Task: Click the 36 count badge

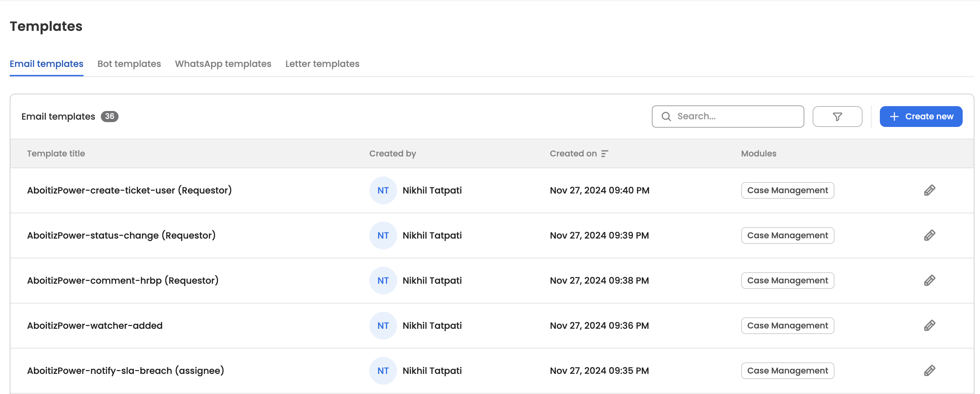Action: coord(110,117)
